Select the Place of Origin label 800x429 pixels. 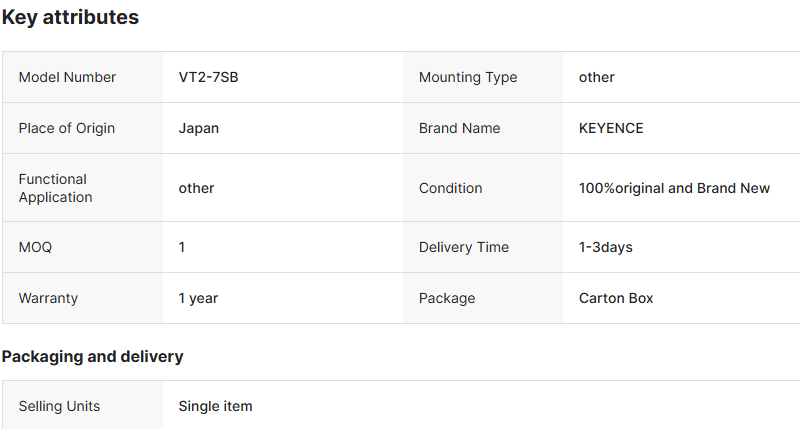[x=66, y=128]
